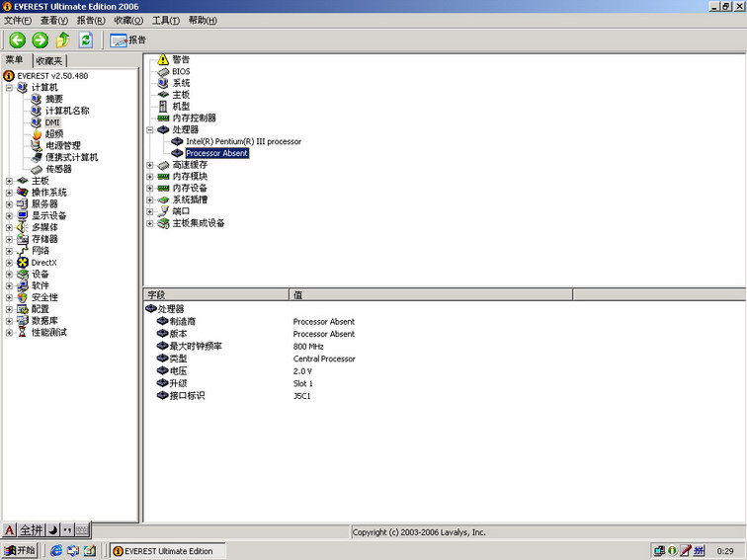Select 计算机名称 in the left tree
Screen dimensions: 747x560
click(x=67, y=111)
